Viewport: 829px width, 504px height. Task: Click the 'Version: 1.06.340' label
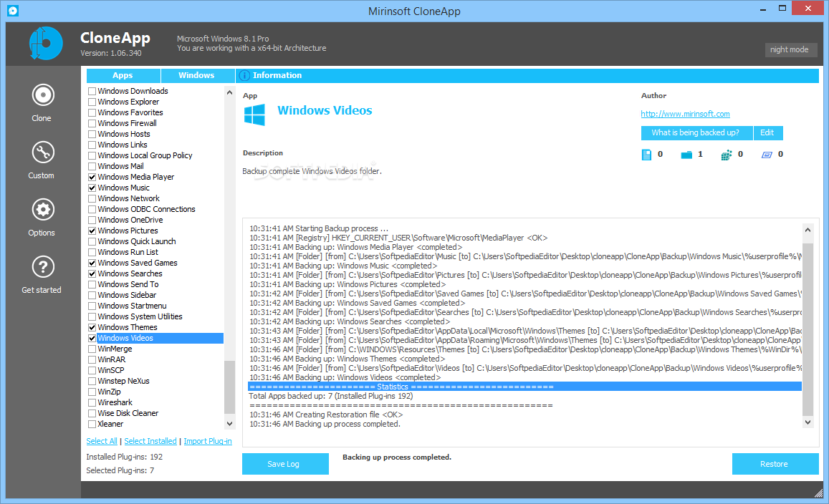pos(111,54)
